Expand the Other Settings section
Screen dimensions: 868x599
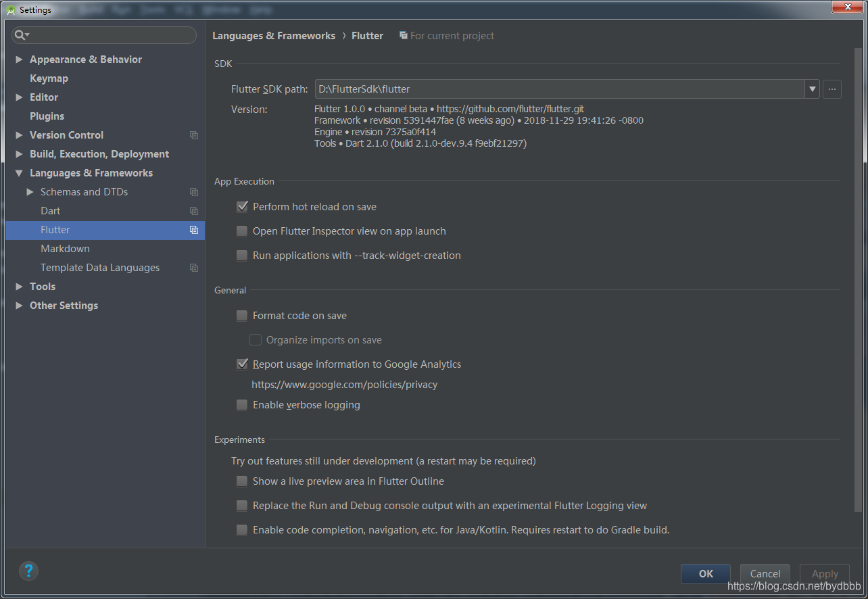(19, 306)
